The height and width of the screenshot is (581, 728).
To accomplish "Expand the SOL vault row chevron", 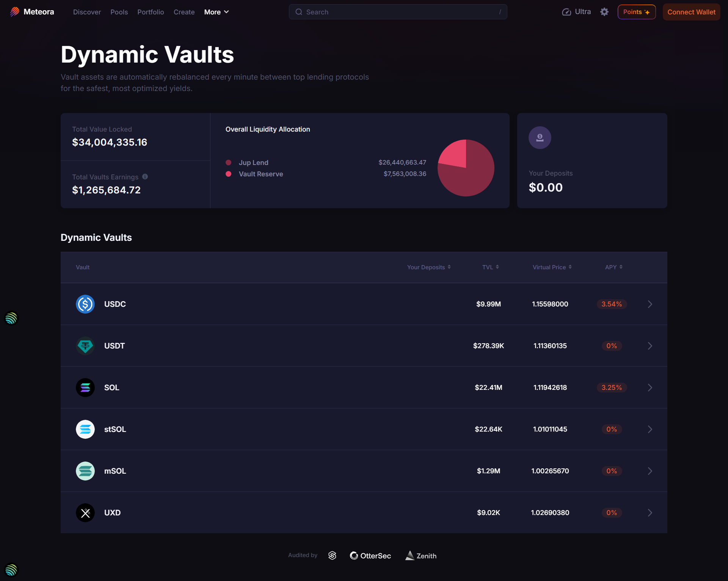I will point(650,387).
